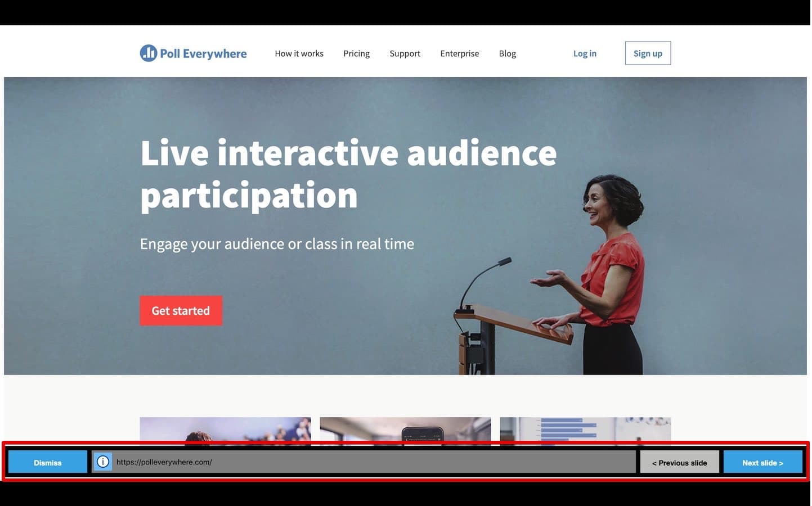Click the Live interactive audience participation headline
The width and height of the screenshot is (812, 506).
[x=348, y=174]
